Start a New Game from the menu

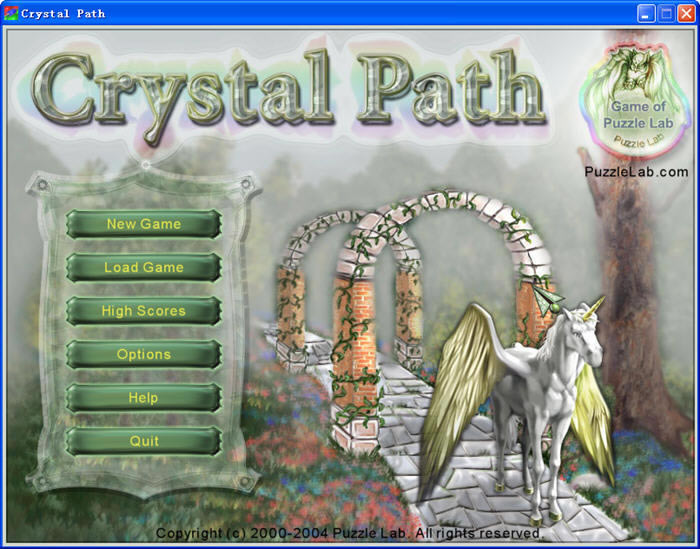click(x=143, y=224)
